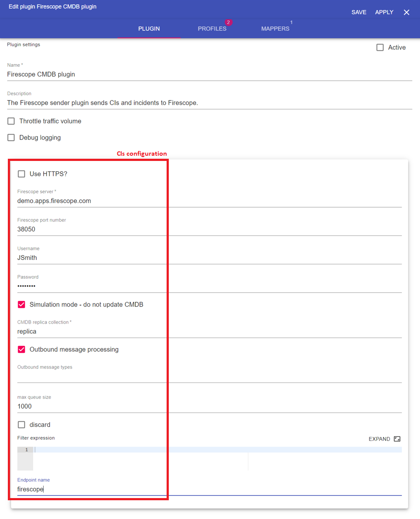The width and height of the screenshot is (420, 519).
Task: Click into the Username field
Action: (x=209, y=258)
